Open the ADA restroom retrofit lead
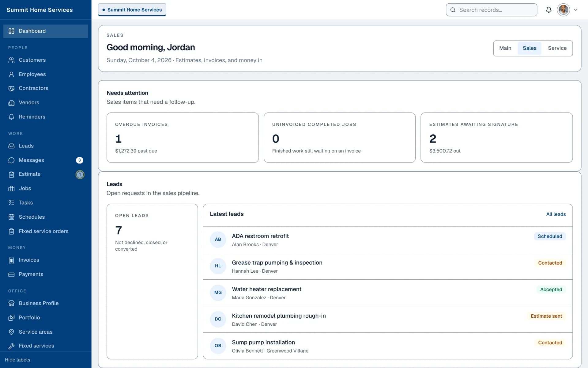Image resolution: width=588 pixels, height=368 pixels. pyautogui.click(x=388, y=240)
